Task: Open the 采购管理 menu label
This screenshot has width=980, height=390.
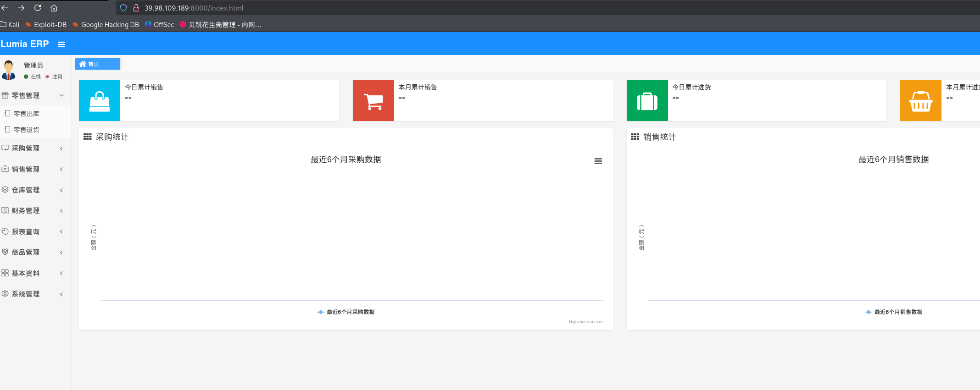Action: [26, 148]
